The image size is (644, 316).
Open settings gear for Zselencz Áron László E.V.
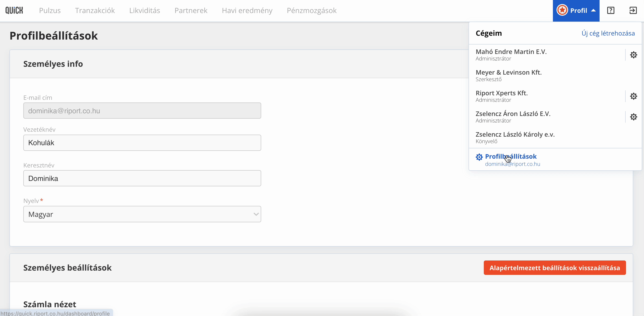coord(633,117)
